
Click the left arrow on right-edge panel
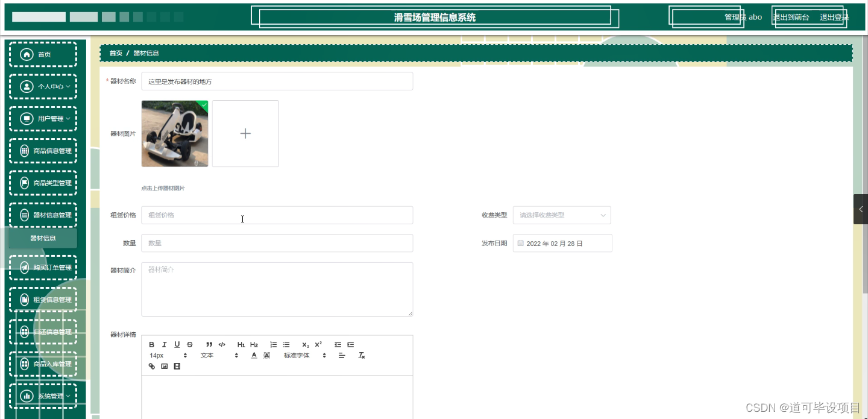(861, 209)
